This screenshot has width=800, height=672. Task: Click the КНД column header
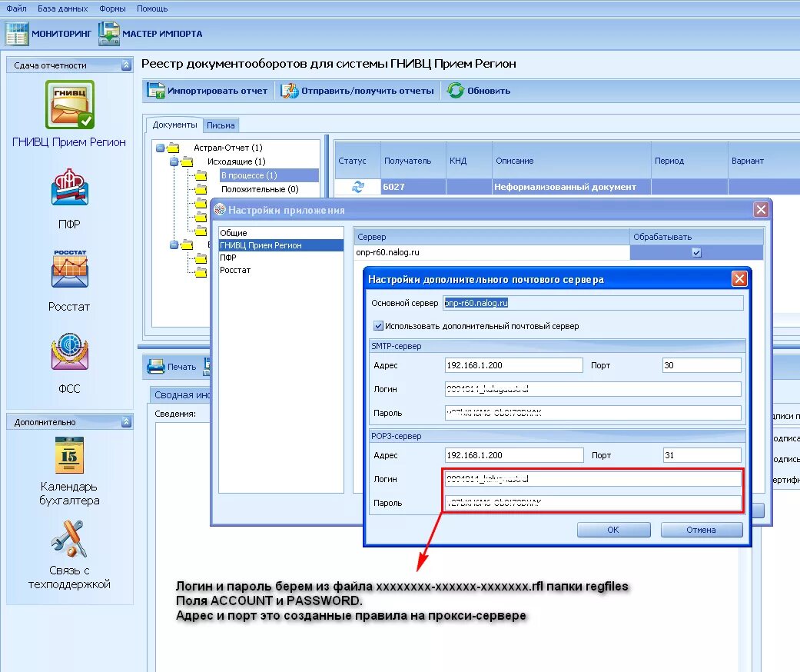[469, 161]
